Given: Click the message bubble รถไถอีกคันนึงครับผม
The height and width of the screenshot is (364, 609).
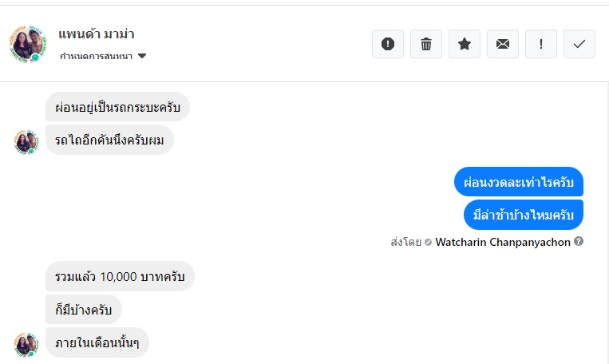Looking at the screenshot, I should pos(109,140).
